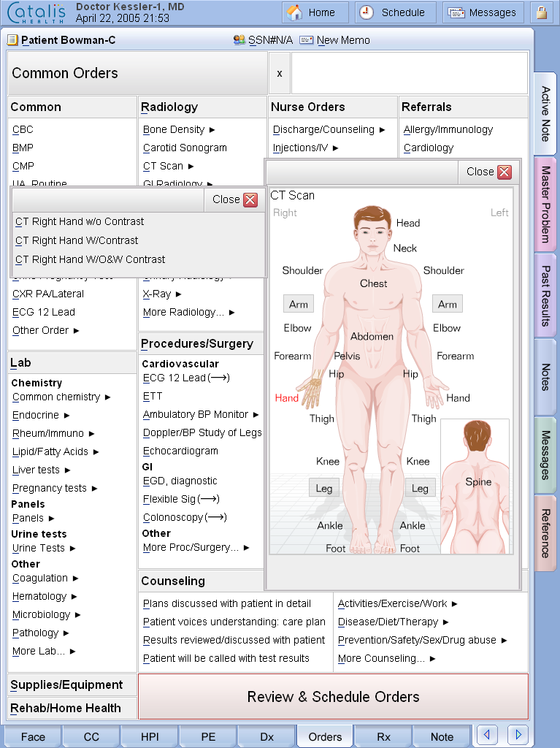
Task: Select the Spine back-view thumbnail
Action: point(475,486)
